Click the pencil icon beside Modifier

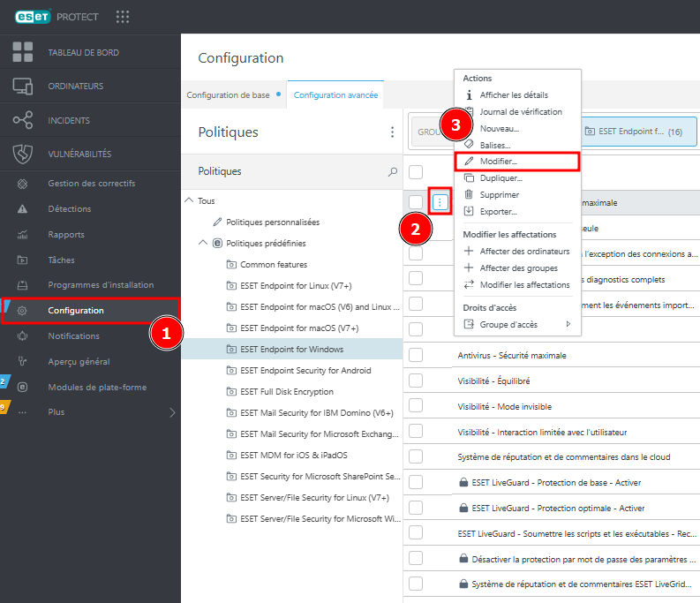(x=469, y=162)
